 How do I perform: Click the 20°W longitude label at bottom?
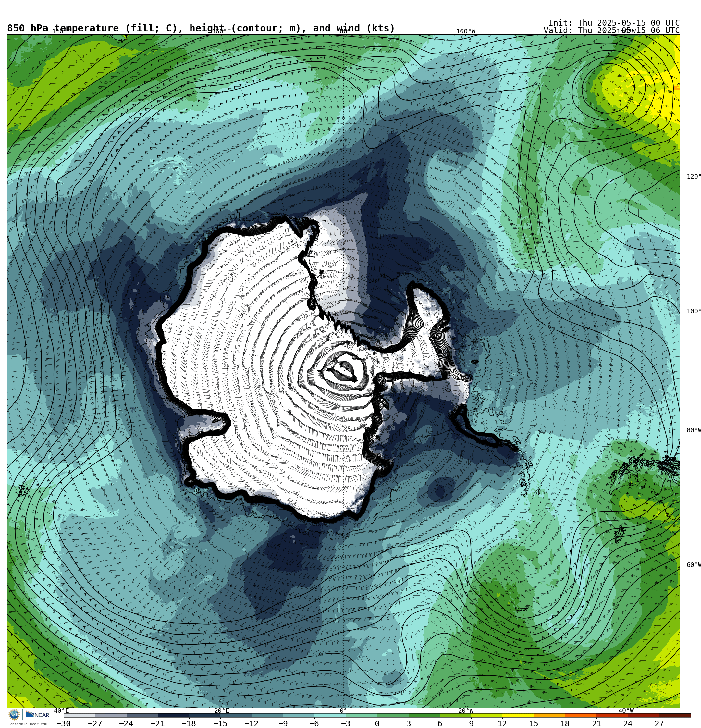(465, 710)
